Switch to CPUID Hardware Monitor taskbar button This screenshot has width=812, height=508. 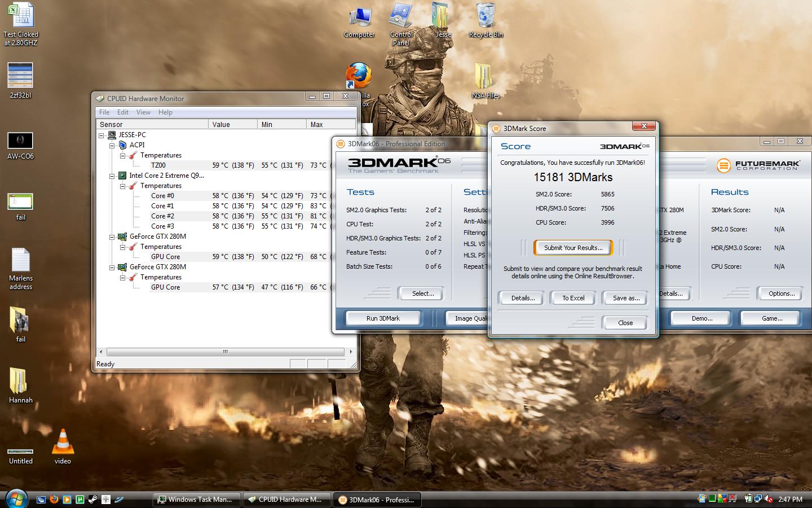coord(287,500)
